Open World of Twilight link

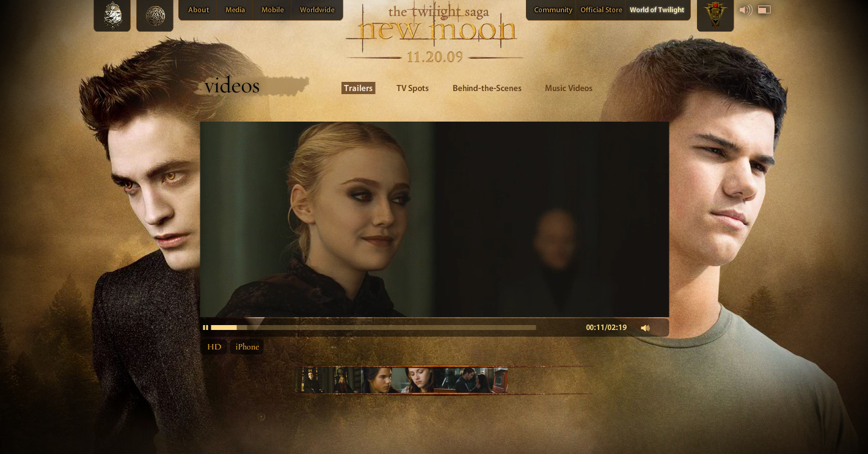657,10
